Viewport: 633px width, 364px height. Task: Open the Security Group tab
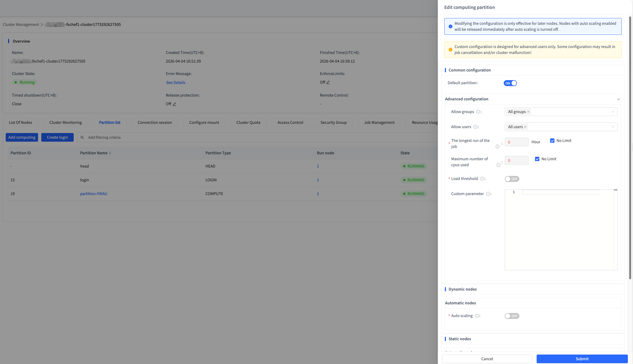coord(334,123)
